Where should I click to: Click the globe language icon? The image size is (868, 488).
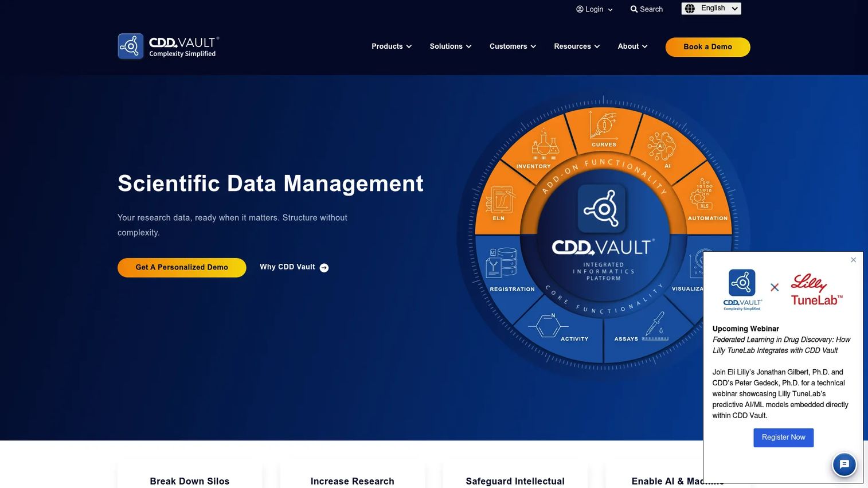pyautogui.click(x=690, y=9)
